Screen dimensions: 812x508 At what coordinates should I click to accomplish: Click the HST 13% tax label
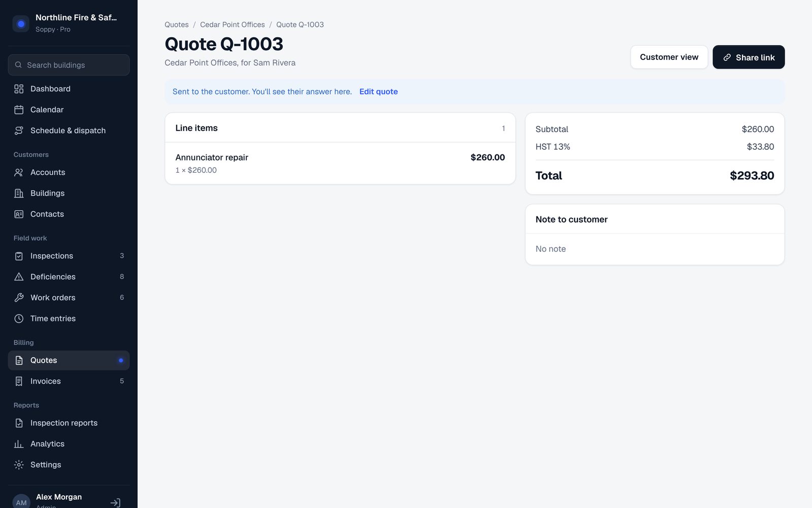[x=553, y=147]
